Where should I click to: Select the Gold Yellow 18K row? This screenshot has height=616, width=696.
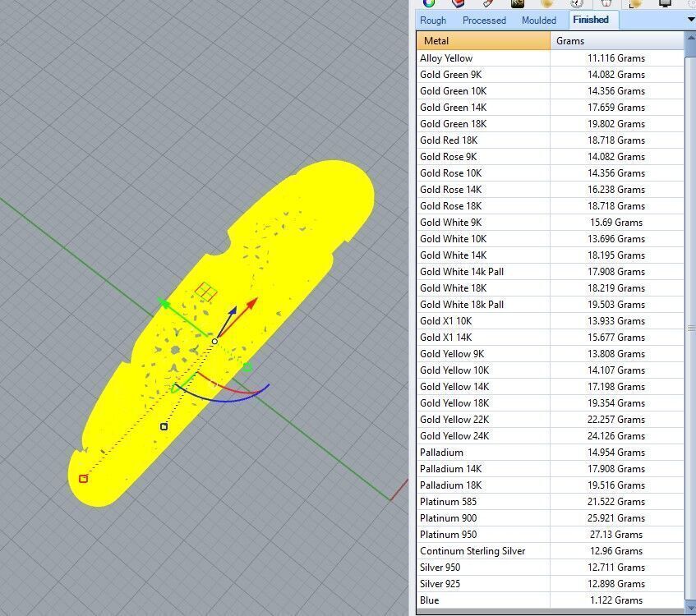(x=551, y=403)
